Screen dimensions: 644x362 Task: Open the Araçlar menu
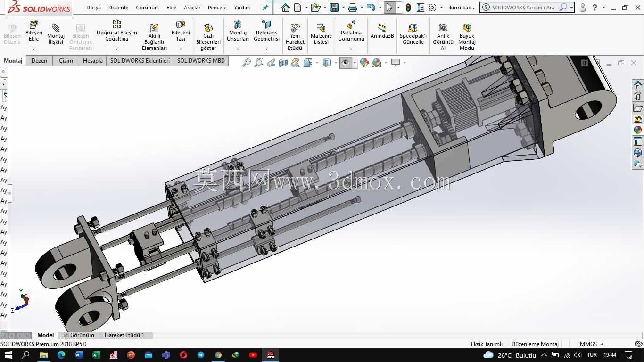point(192,8)
